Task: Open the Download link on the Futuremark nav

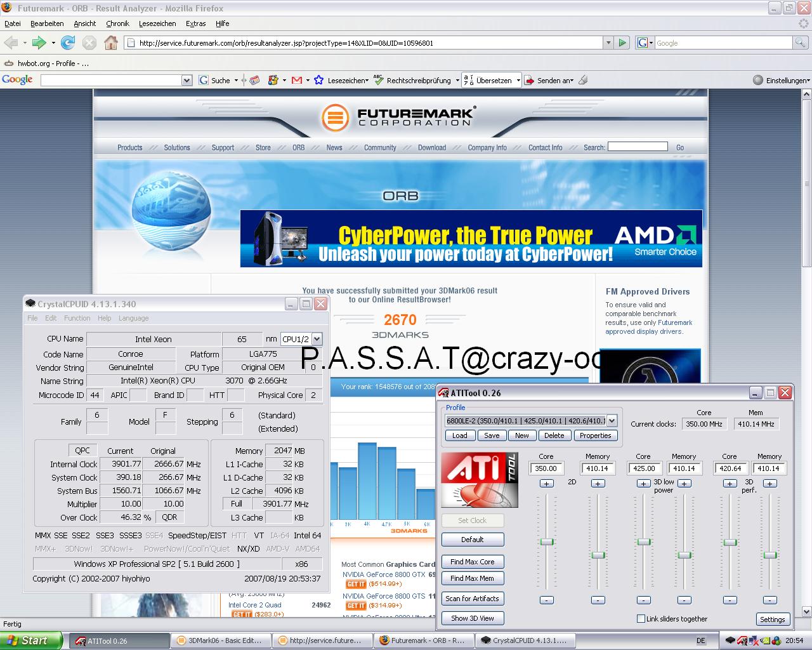Action: pos(431,147)
